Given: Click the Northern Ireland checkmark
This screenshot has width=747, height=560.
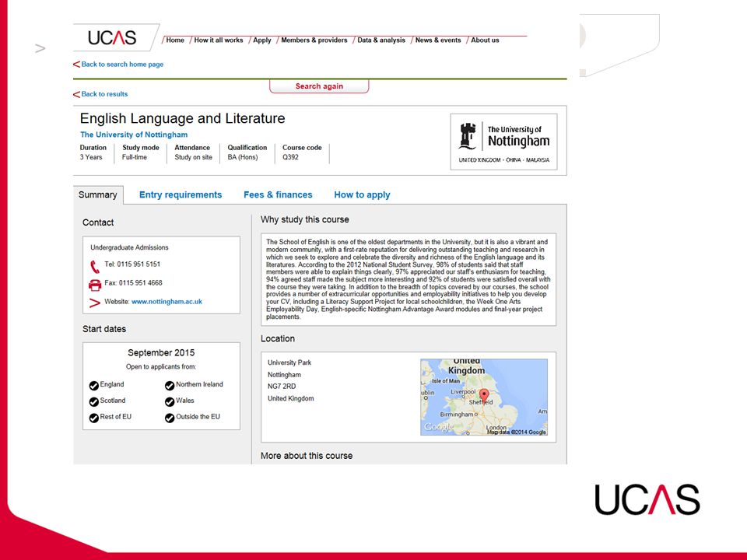Looking at the screenshot, I should [x=170, y=385].
